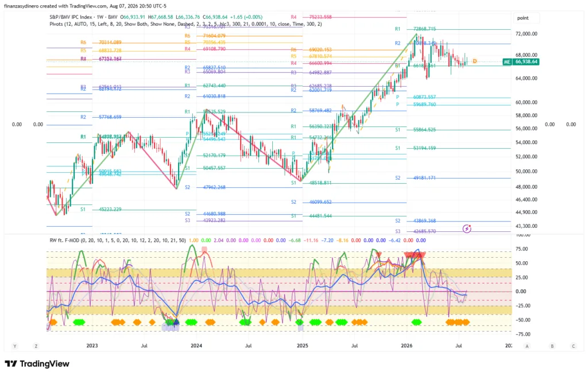588x376 pixels.
Task: Click the 48,000.00 price axis label
Action: tap(526, 187)
